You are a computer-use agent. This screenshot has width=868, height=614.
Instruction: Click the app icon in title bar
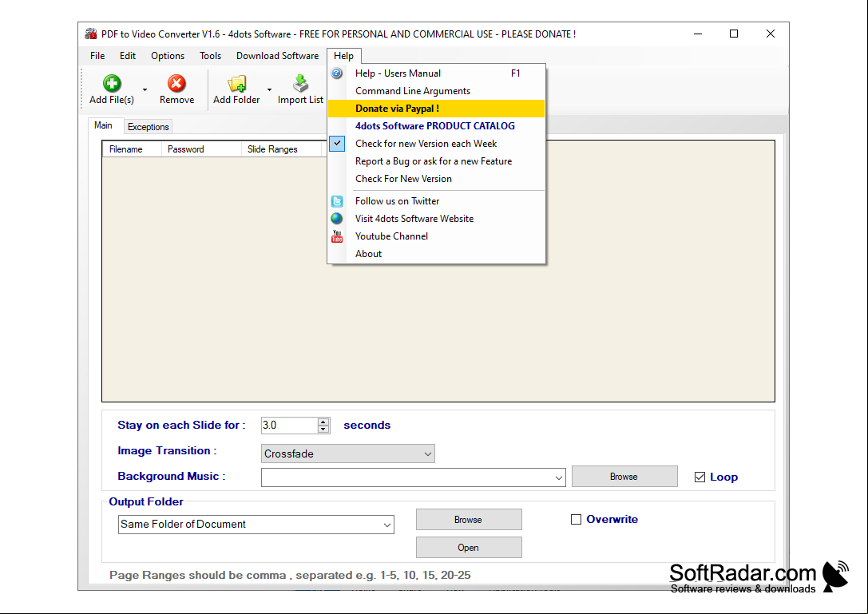(x=91, y=34)
